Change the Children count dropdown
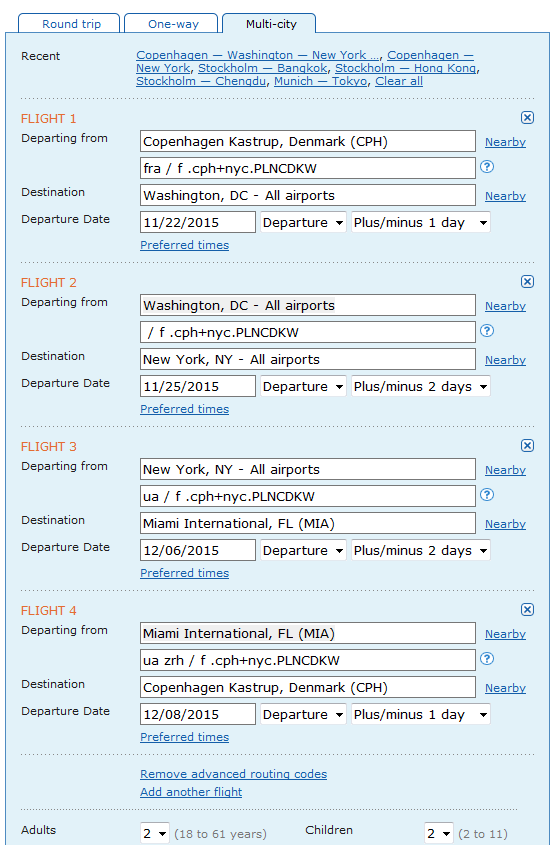 439,834
